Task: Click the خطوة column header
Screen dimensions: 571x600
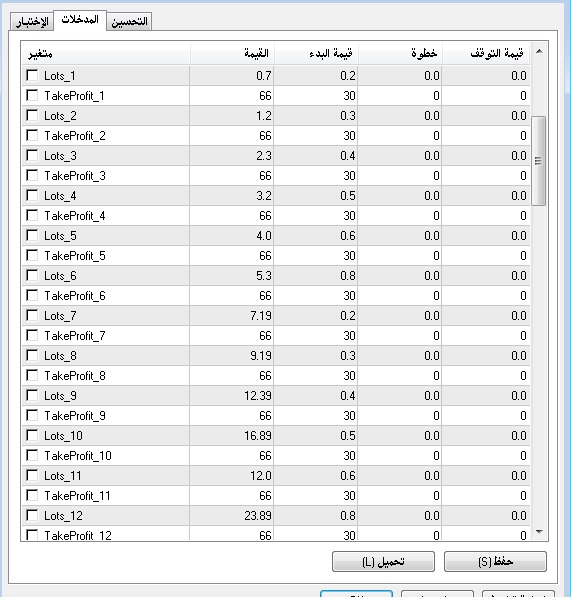Action: click(400, 53)
